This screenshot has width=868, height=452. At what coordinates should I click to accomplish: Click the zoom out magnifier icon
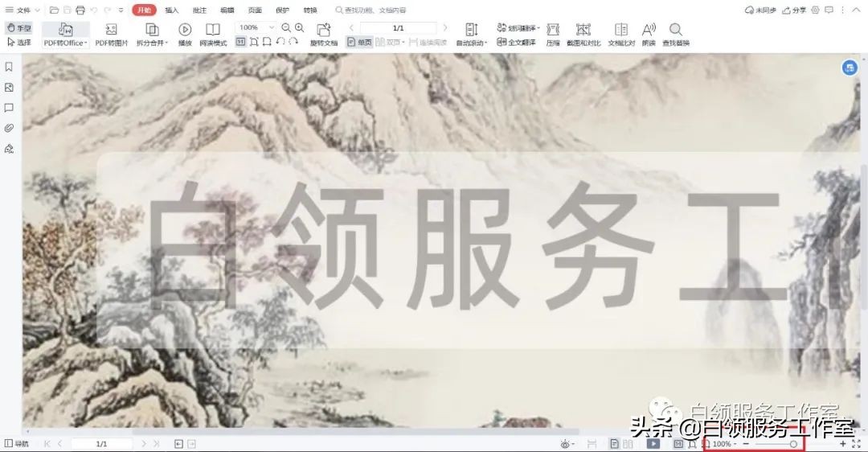[286, 27]
